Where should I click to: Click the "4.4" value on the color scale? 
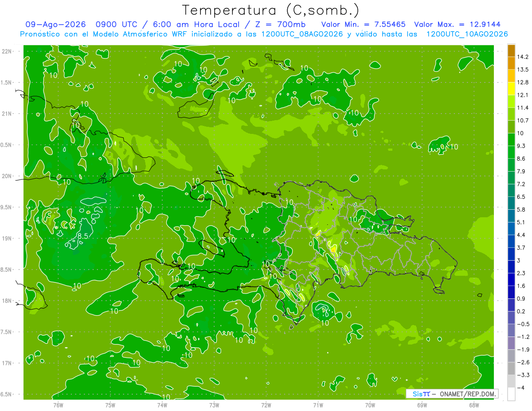coord(520,235)
